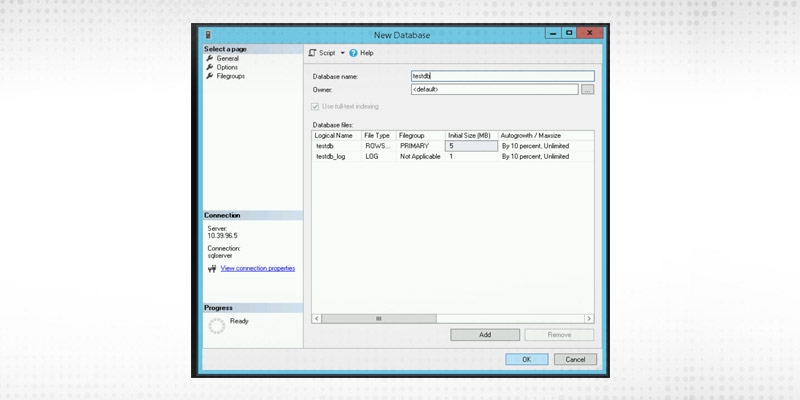Click the wrench icon beside Filegroups
800x400 pixels.
[x=210, y=76]
